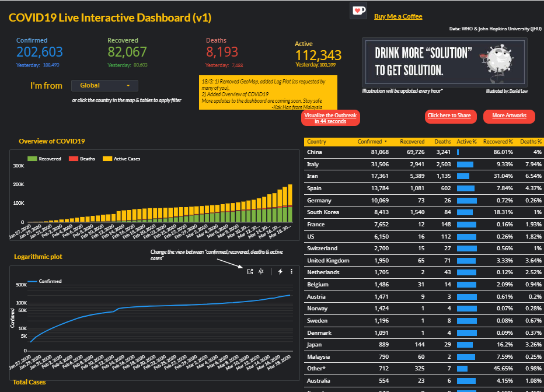Click the Confirmed column sort arrow
The height and width of the screenshot is (392, 544).
[385, 142]
